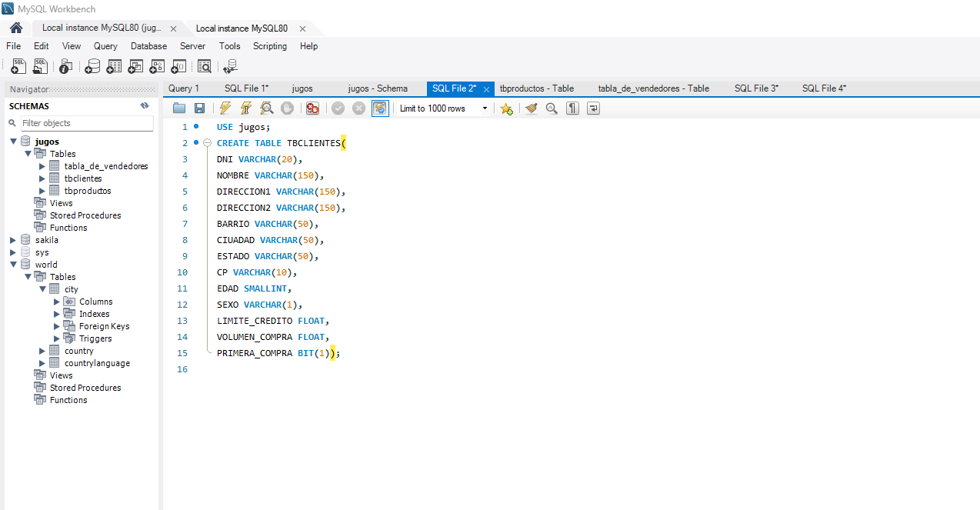Image resolution: width=980 pixels, height=510 pixels.
Task: Open the Scripting menu
Action: (270, 46)
